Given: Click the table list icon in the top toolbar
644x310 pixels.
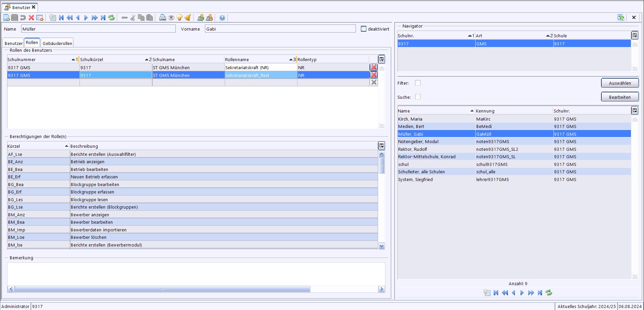Looking at the screenshot, I should click(53, 18).
